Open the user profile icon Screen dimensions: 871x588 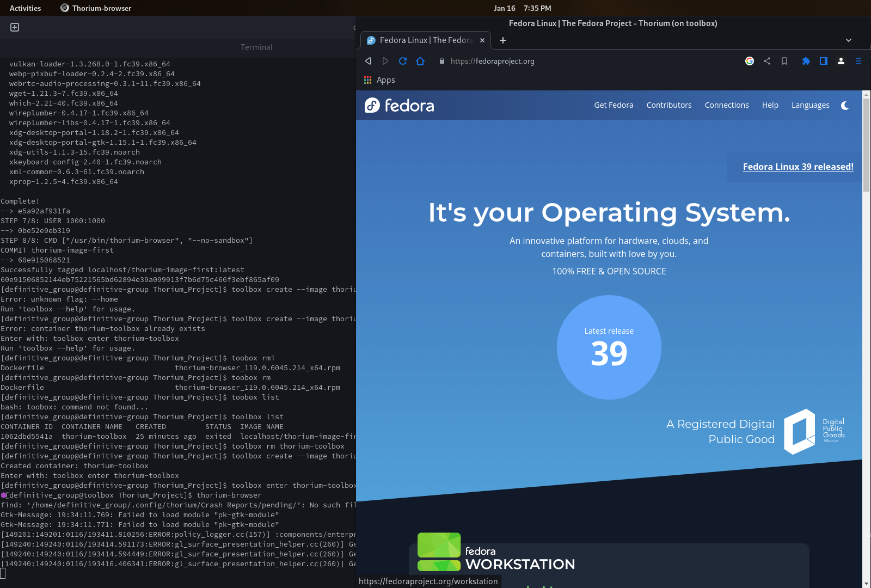pos(841,61)
